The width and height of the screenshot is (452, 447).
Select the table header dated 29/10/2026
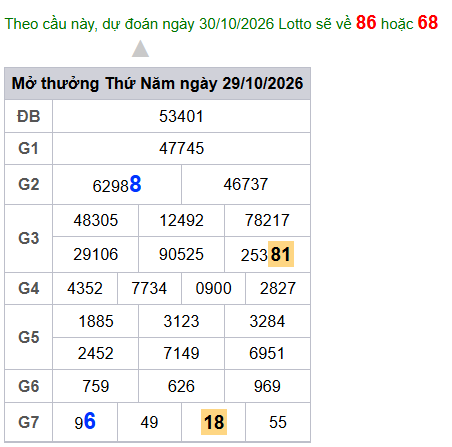click(x=157, y=83)
